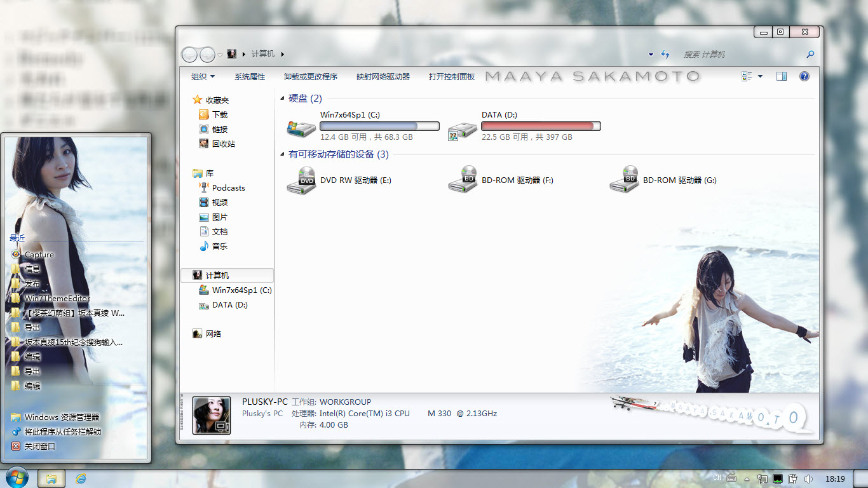
Task: Toggle the preview pane
Action: (782, 76)
